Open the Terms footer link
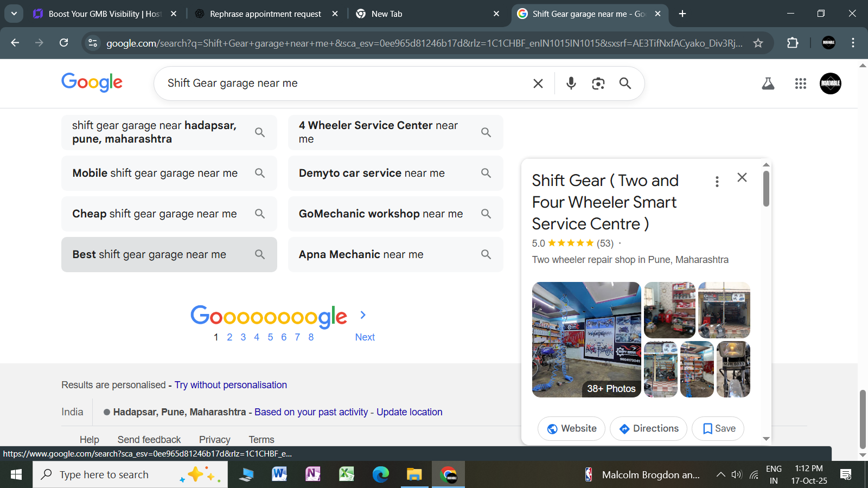Image resolution: width=868 pixels, height=488 pixels. 261,440
